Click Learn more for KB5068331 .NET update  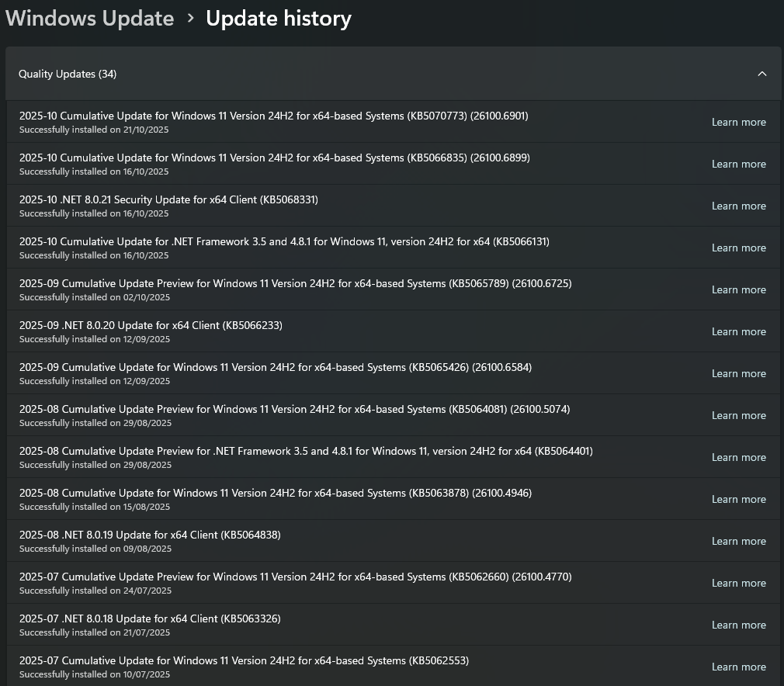tap(738, 206)
